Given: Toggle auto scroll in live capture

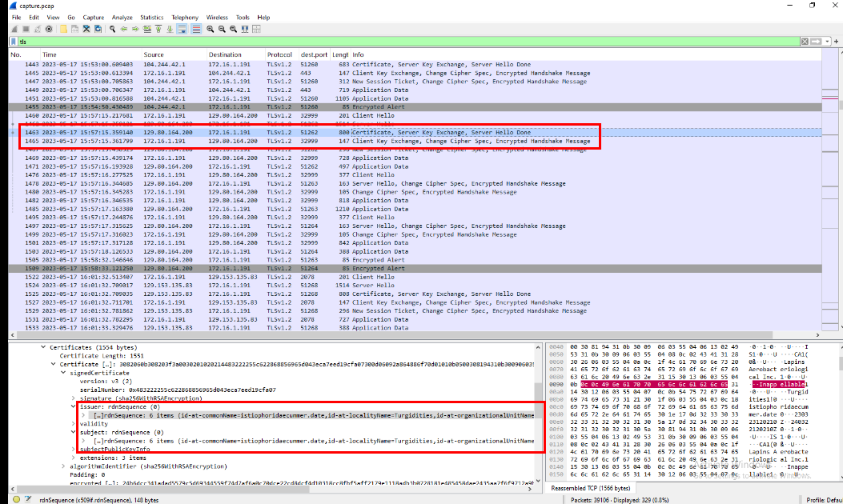Looking at the screenshot, I should click(x=183, y=28).
